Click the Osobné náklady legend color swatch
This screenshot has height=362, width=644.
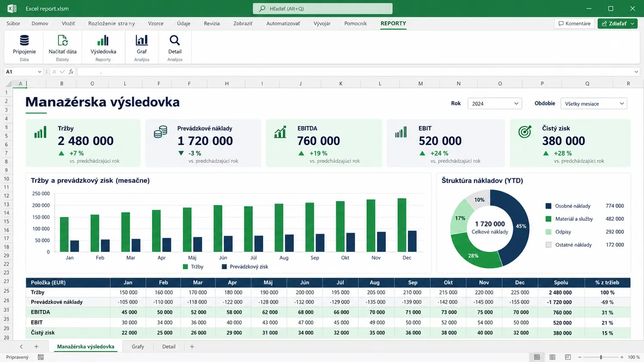tap(548, 206)
